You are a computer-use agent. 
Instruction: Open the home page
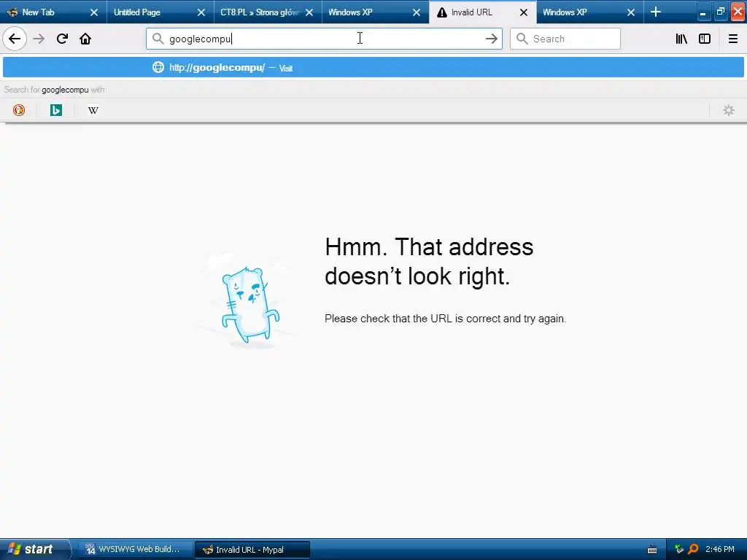pos(85,39)
